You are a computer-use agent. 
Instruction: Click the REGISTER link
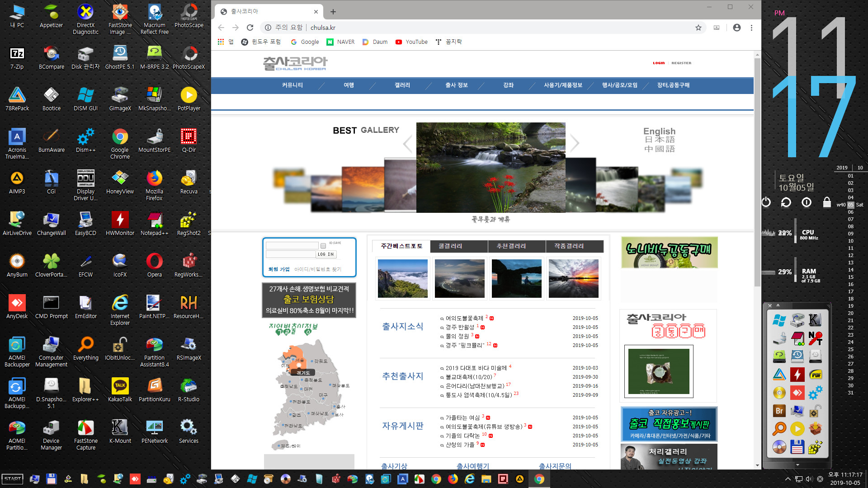(x=681, y=63)
